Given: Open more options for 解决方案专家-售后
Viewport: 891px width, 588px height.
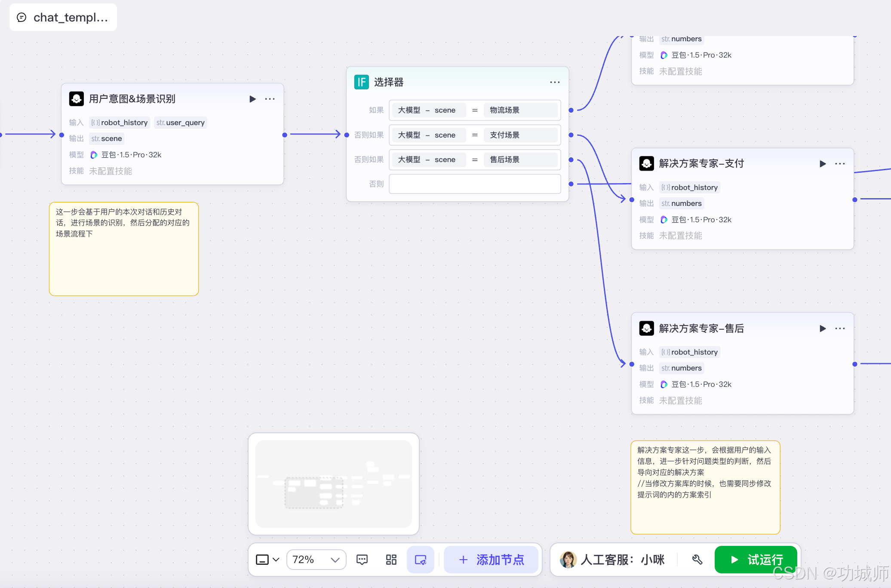Looking at the screenshot, I should (x=840, y=328).
